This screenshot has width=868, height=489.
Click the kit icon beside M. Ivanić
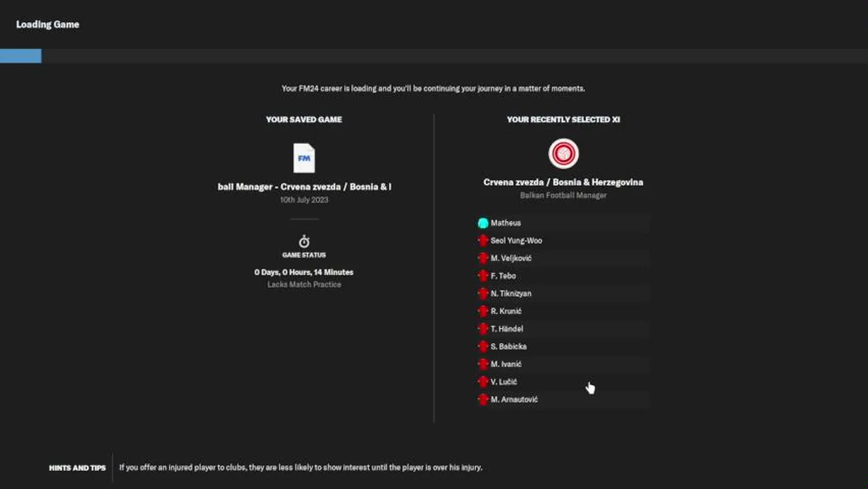click(x=483, y=364)
